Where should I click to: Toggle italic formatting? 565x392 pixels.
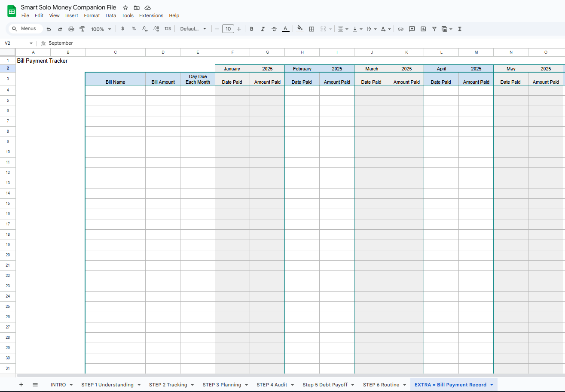(x=263, y=29)
